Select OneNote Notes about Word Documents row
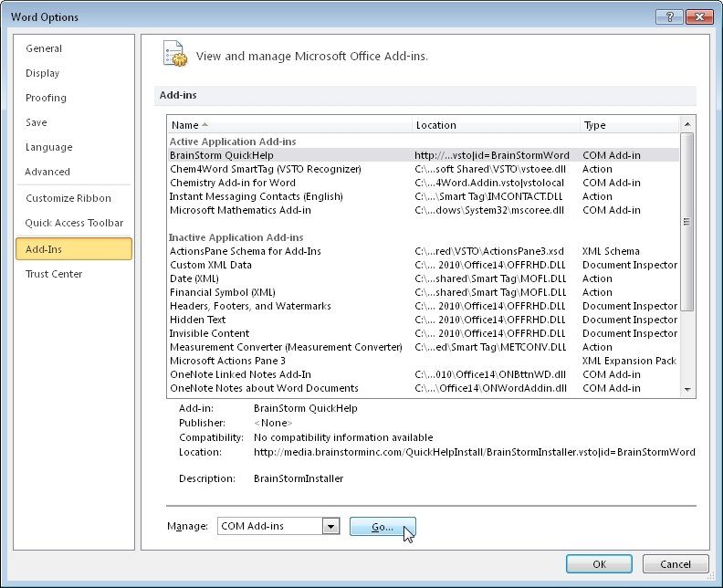 click(424, 388)
